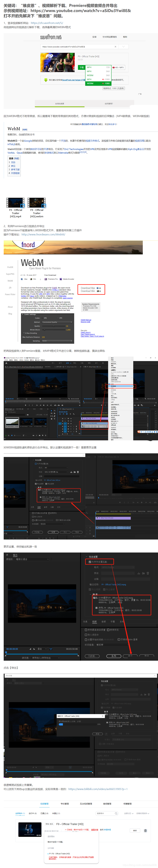The width and height of the screenshot is (158, 868).
Task: Clear the YouTube URL with the X icon
Action: click(x=115, y=47)
